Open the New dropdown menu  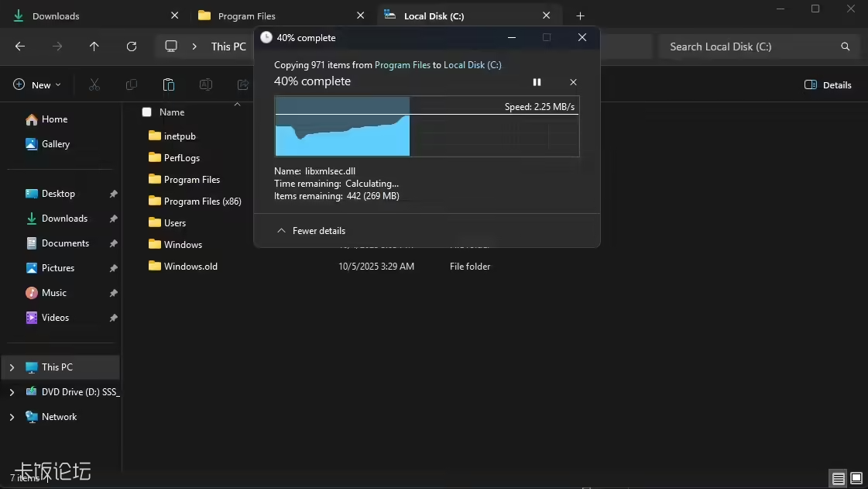tap(36, 85)
